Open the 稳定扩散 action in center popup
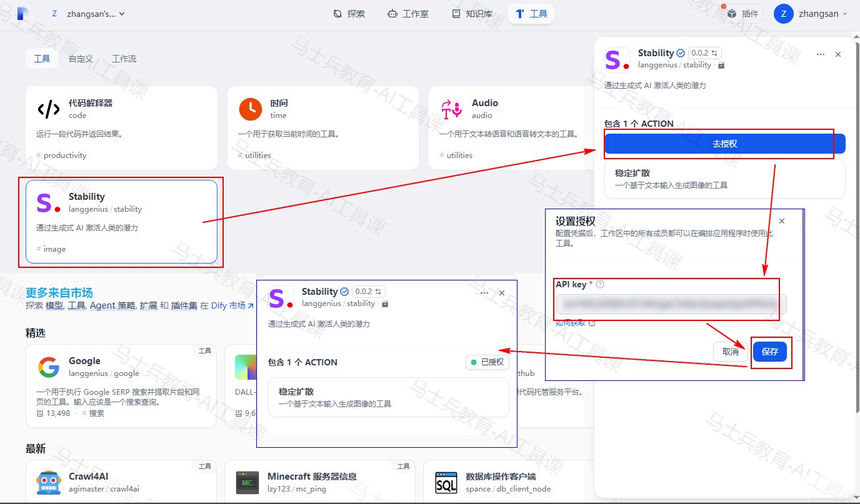Screen dimensions: 860x504 coord(389,397)
